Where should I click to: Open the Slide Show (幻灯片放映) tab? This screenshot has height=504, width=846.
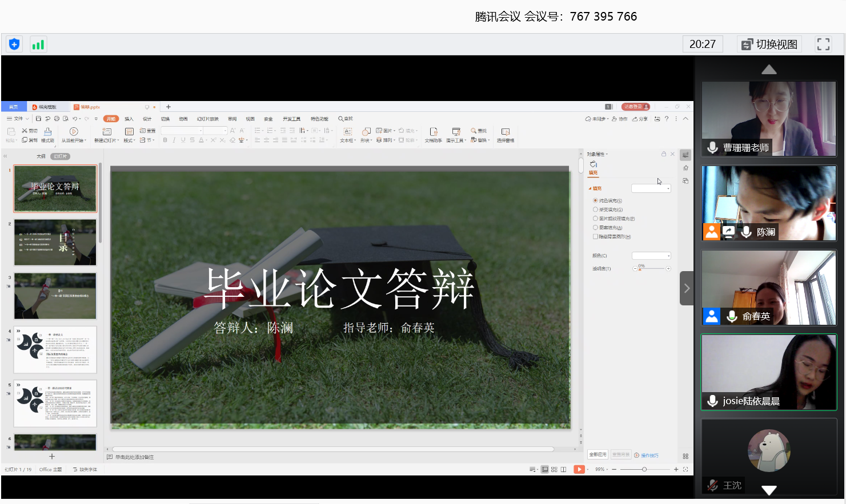pyautogui.click(x=207, y=119)
